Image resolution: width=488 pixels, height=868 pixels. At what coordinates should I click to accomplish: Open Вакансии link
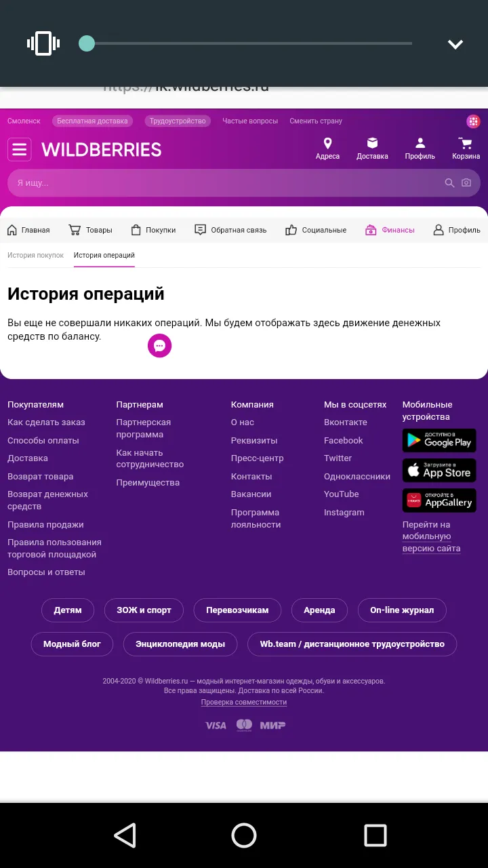[x=251, y=494]
